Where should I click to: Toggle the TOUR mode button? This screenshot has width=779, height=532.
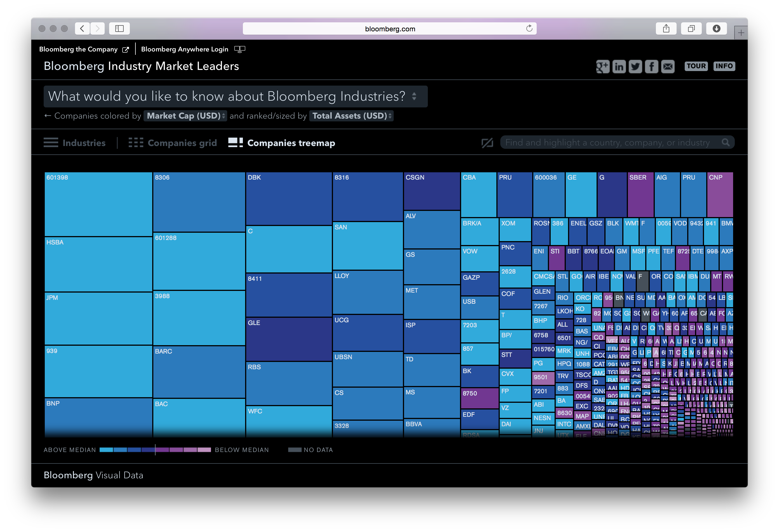click(x=696, y=66)
